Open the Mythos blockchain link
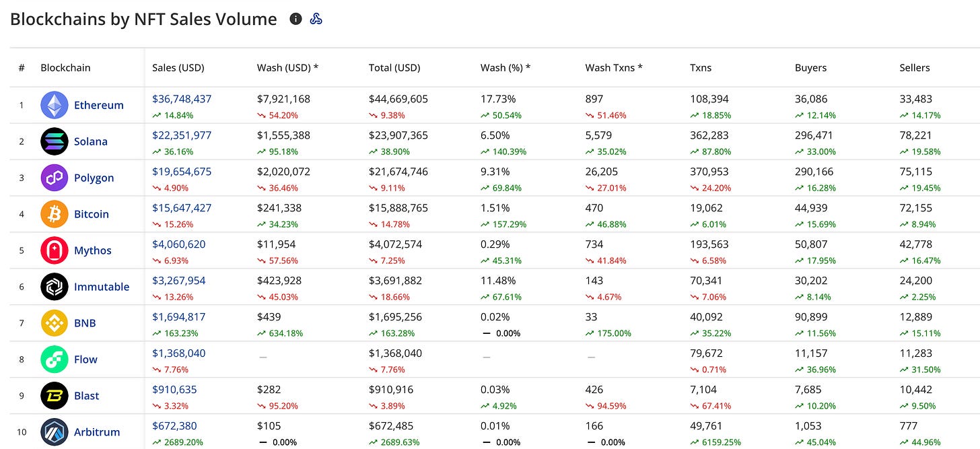 93,250
